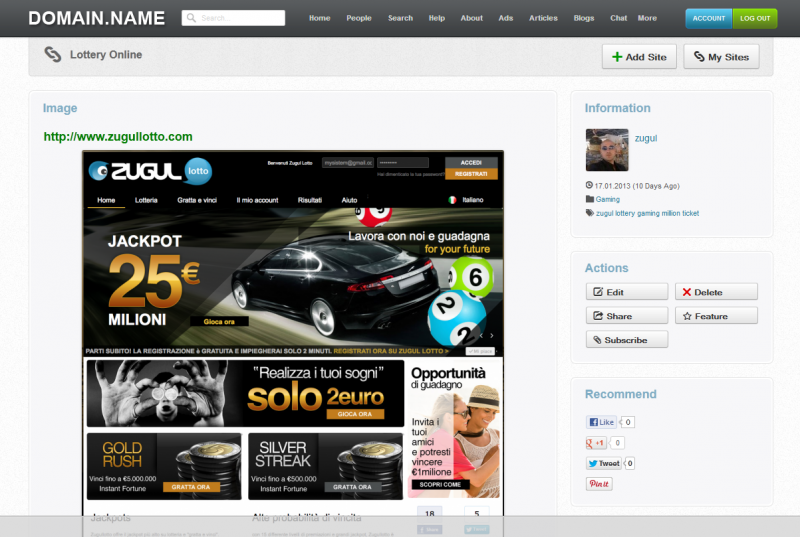Open the Help nav item
Screen dimensions: 800x537
[436, 18]
